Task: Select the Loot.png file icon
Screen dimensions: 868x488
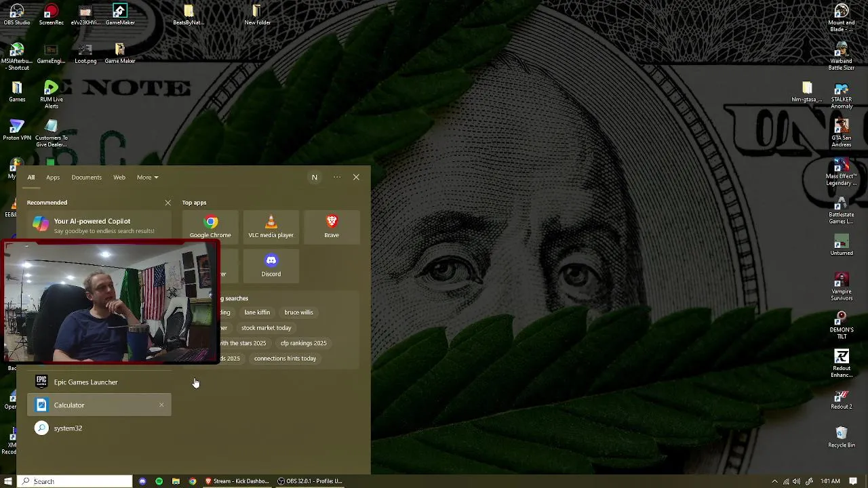Action: point(85,54)
